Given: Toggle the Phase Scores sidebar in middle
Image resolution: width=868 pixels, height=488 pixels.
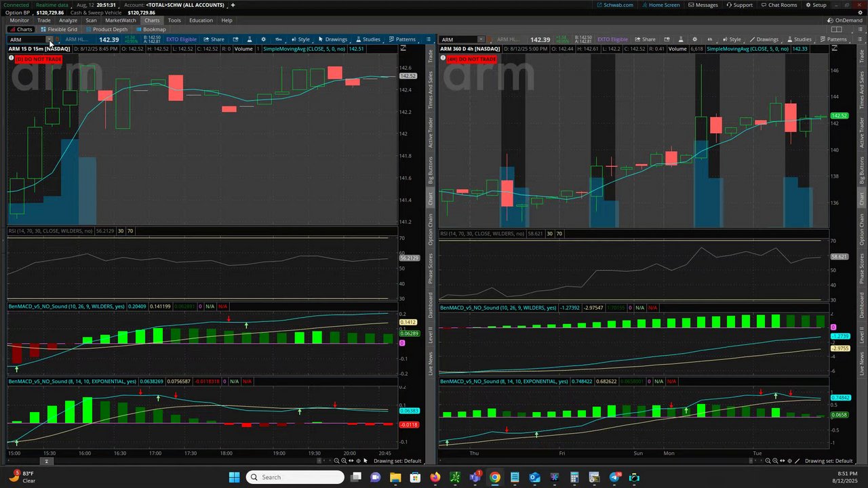Looking at the screenshot, I should [x=430, y=269].
